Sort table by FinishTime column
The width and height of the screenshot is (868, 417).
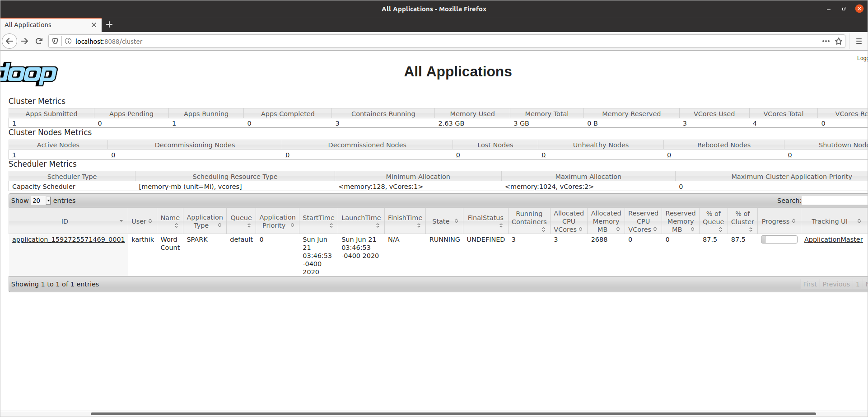click(405, 221)
